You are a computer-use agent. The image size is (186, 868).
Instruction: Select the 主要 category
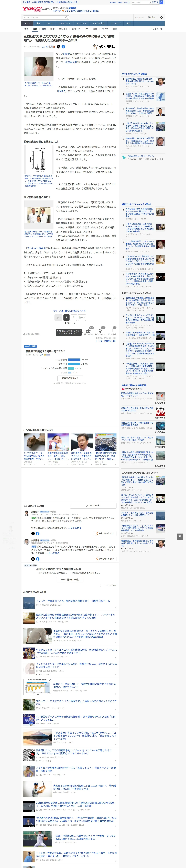pos(26,29)
